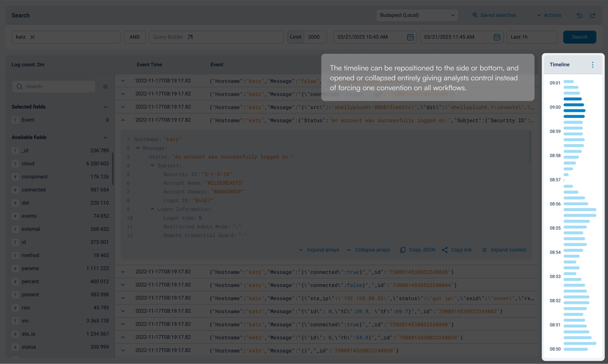
Task: Click the Event Time column header
Action: pyautogui.click(x=149, y=65)
